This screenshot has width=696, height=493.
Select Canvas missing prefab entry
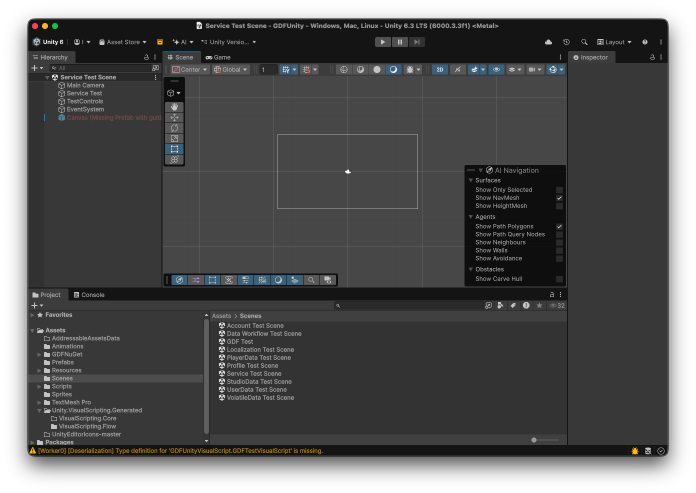[110, 118]
